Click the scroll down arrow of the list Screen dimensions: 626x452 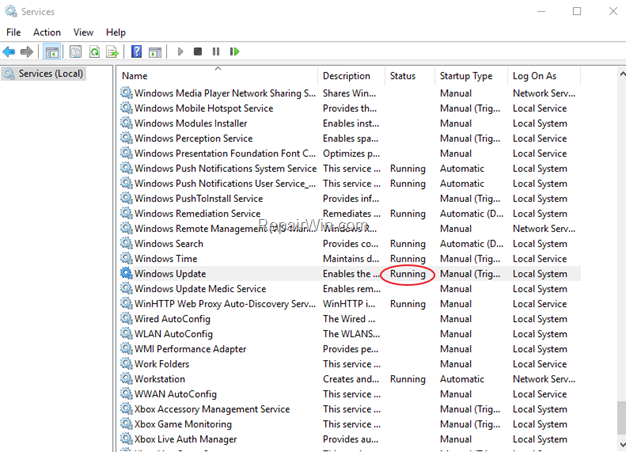click(x=622, y=444)
